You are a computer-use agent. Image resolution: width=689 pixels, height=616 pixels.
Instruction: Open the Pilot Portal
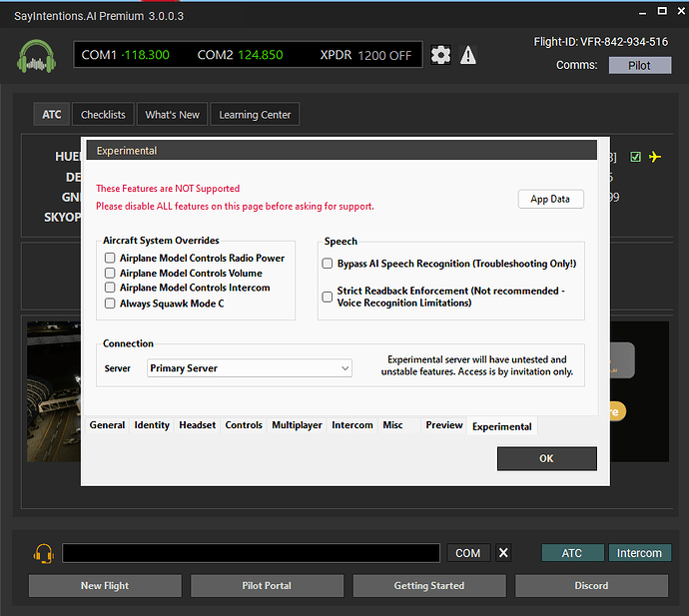coord(267,586)
